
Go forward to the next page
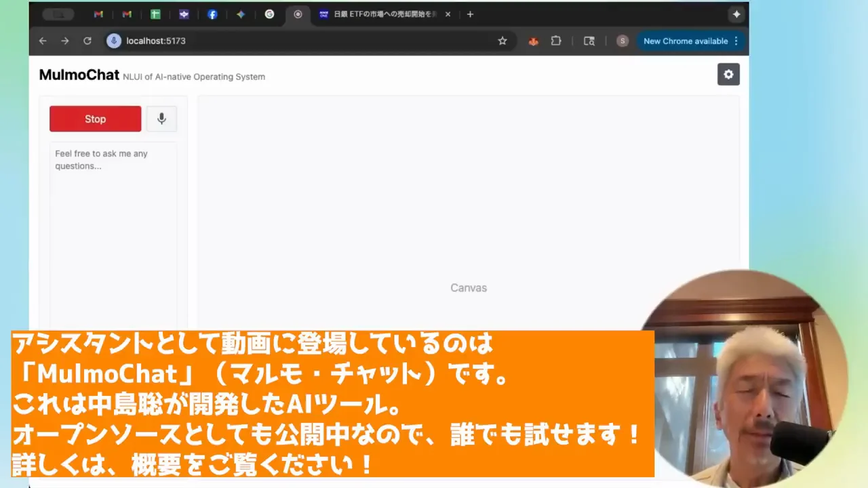(x=65, y=41)
